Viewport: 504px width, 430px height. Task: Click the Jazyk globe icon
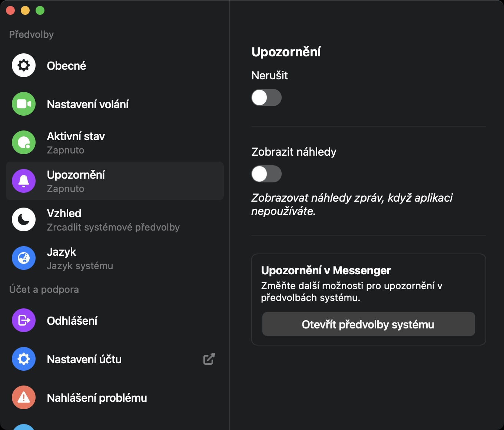24,258
